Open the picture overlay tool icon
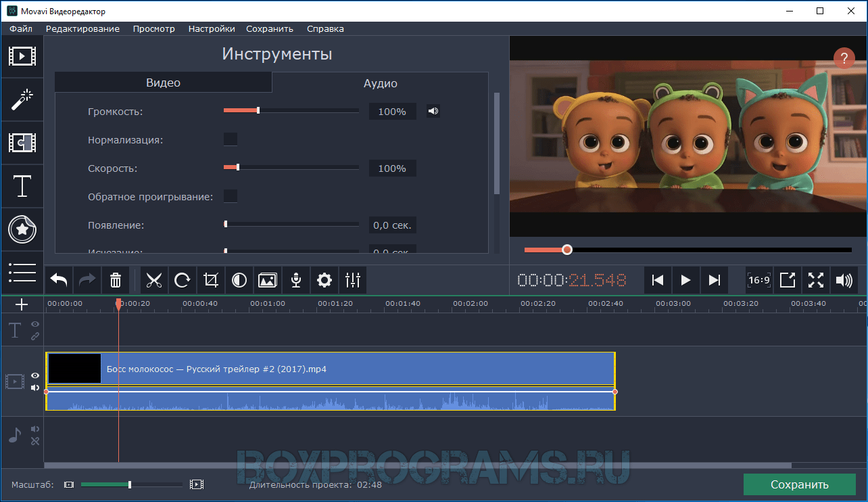Image resolution: width=868 pixels, height=502 pixels. [x=268, y=279]
